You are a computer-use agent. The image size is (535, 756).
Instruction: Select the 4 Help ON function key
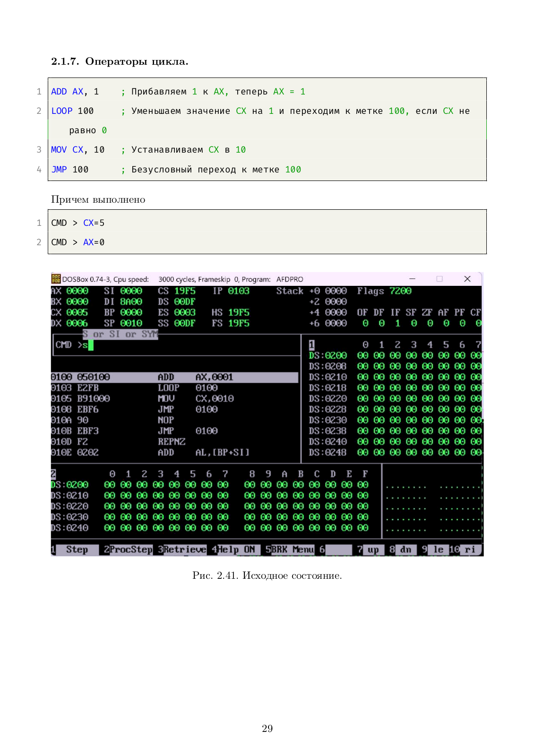click(236, 550)
